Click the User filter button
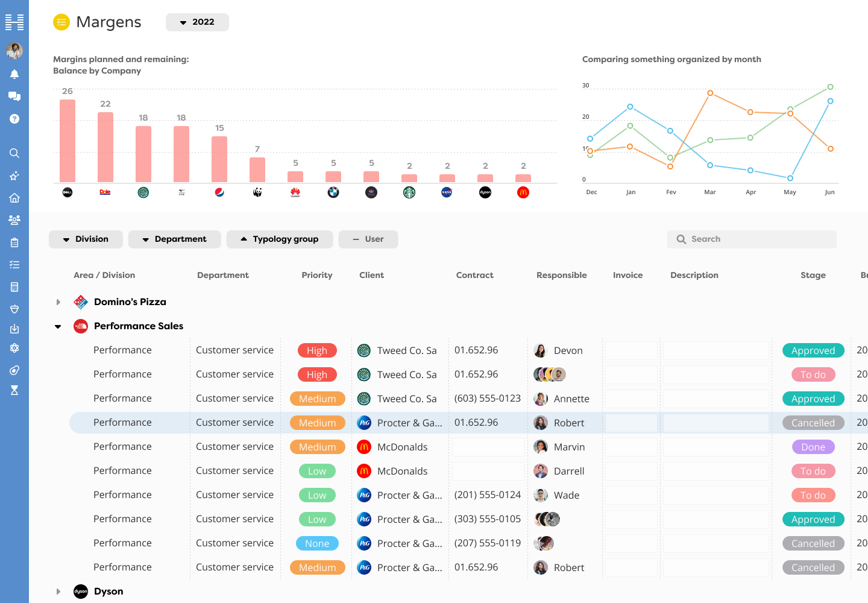Viewport: 868px width, 603px height. pos(368,239)
